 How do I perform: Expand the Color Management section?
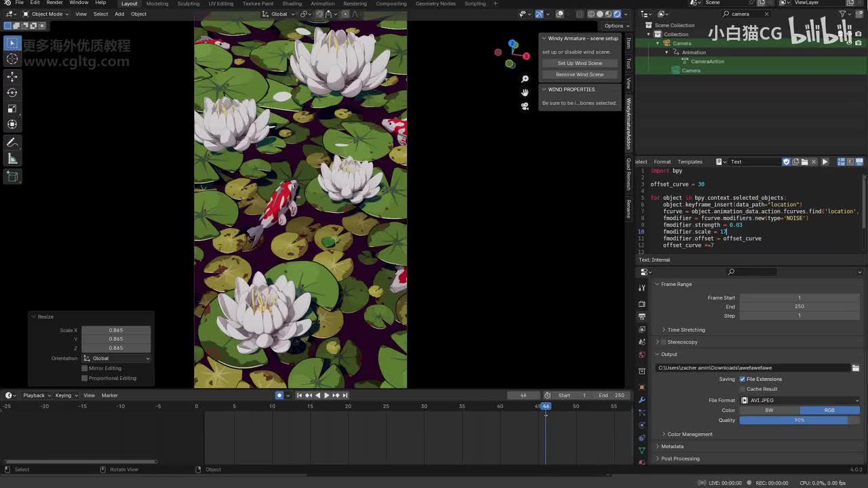(689, 434)
